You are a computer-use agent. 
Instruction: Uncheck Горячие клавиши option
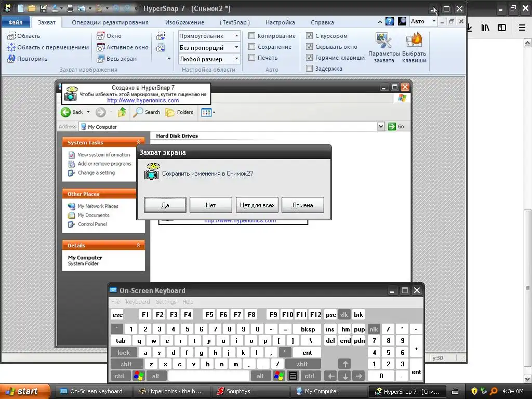309,57
